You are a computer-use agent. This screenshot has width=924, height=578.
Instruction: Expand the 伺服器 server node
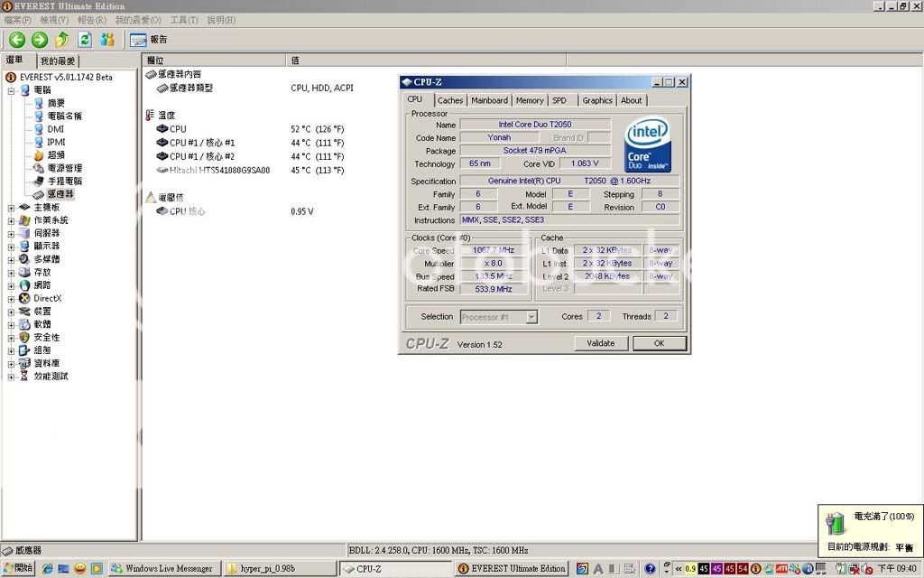point(11,234)
